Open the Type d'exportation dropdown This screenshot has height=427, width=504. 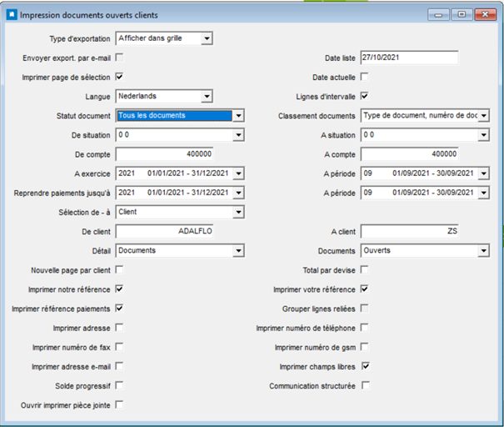[x=207, y=38]
